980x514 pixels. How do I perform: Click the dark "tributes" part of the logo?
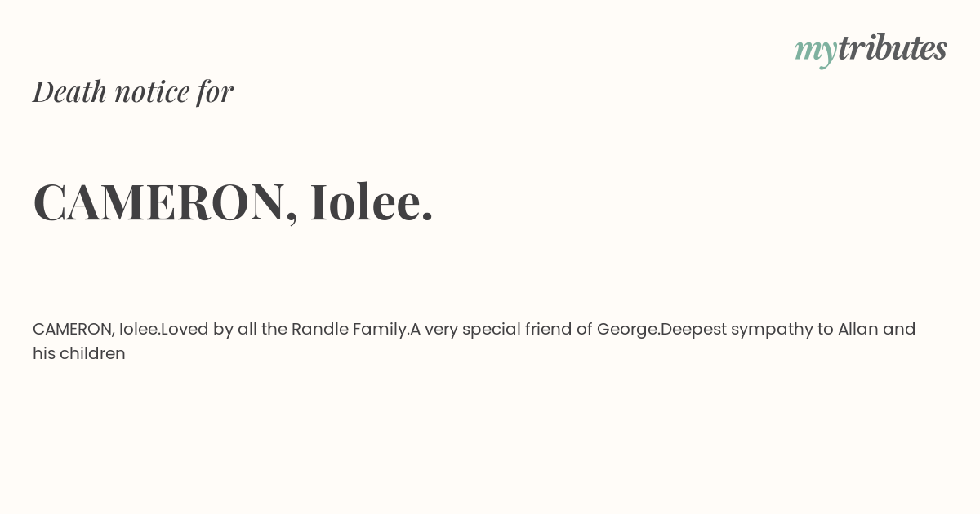(892, 48)
